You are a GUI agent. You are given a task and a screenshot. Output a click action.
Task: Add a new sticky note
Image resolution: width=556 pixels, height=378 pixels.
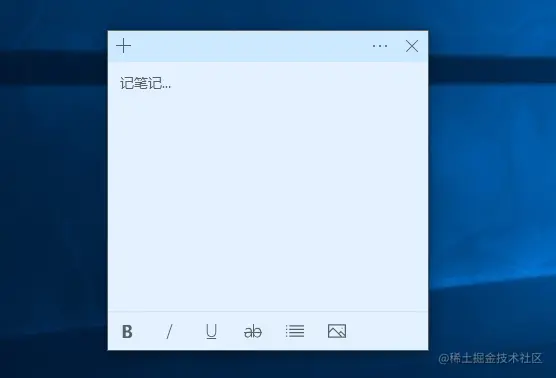point(123,46)
